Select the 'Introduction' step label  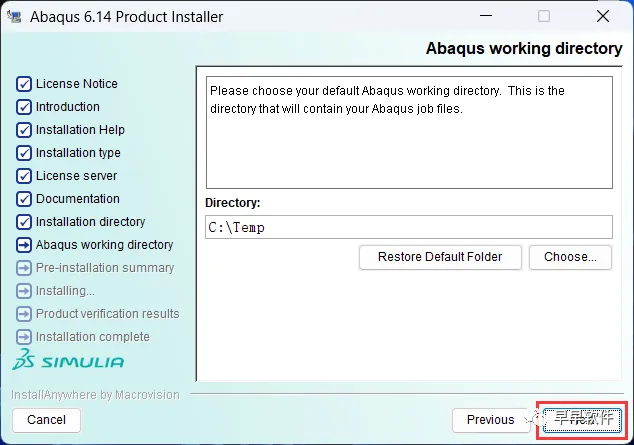coord(68,107)
